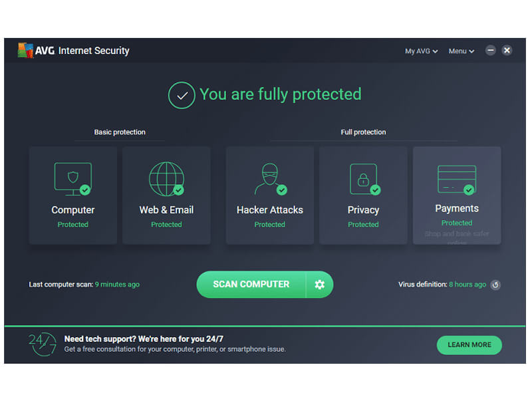Open the Privacy padlock icon
This screenshot has height=399, width=532.
tap(364, 179)
